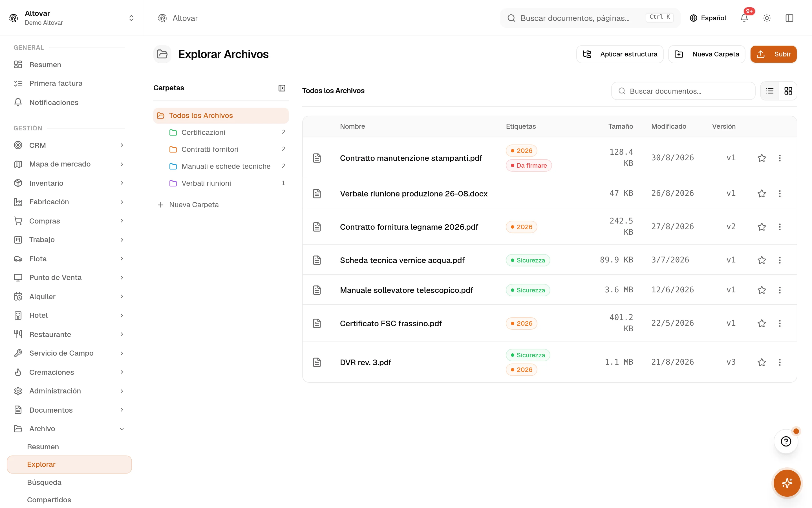The width and height of the screenshot is (812, 508).
Task: Open the notifications bell in top bar
Action: pos(744,18)
